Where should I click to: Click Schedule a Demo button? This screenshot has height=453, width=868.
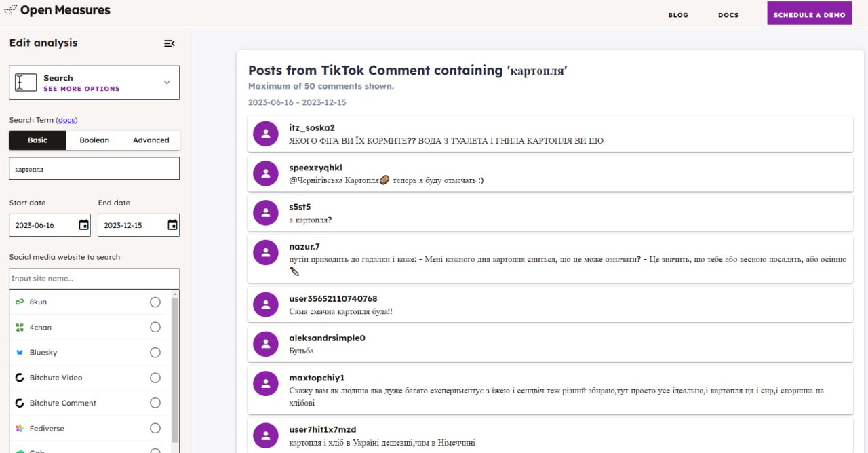[x=809, y=14]
